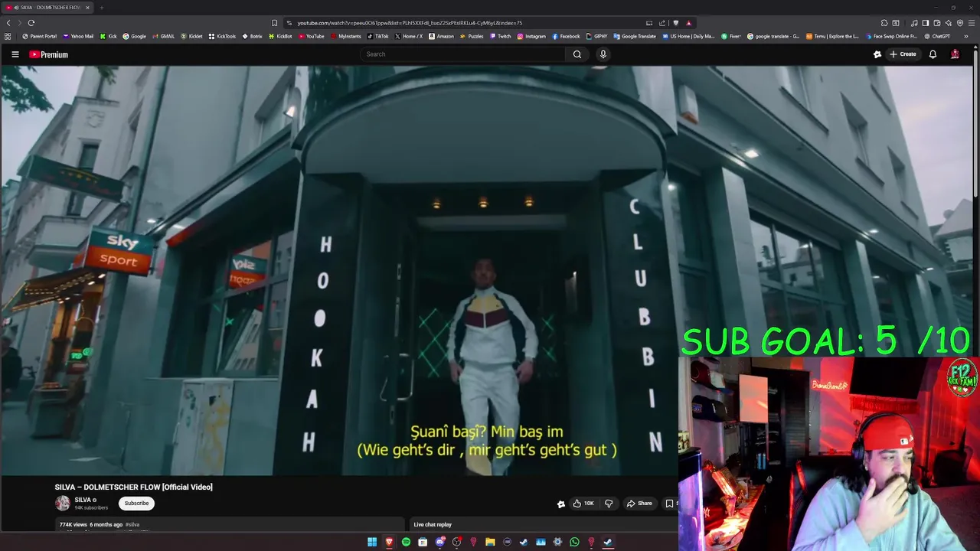Open Instagram bookmark
This screenshot has width=980, height=551.
531,36
